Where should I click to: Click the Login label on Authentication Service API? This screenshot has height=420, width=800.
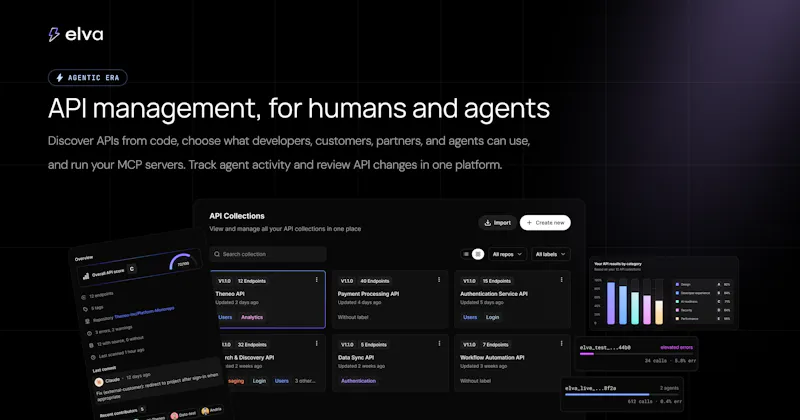pyautogui.click(x=492, y=317)
